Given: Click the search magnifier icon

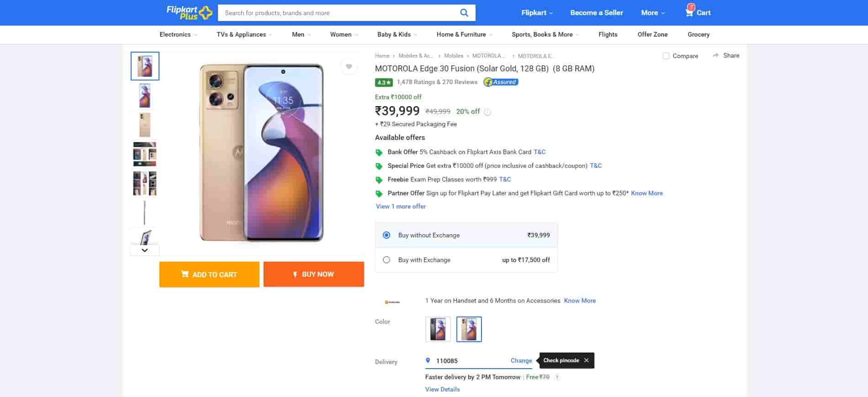Looking at the screenshot, I should (464, 13).
